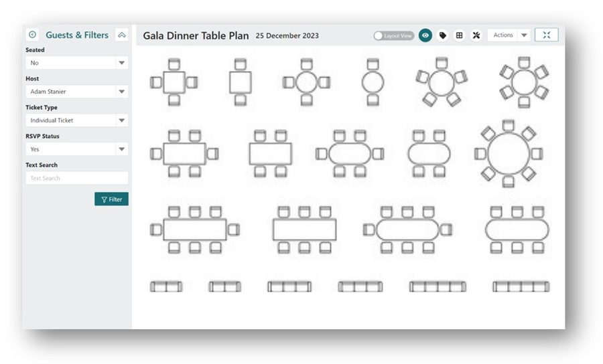Select the square table with two chairs
Viewport: 603px width, 364px height.
tap(241, 82)
